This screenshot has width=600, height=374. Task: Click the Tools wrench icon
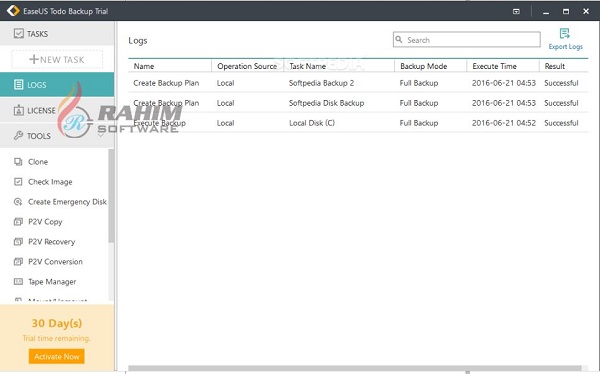tap(18, 136)
